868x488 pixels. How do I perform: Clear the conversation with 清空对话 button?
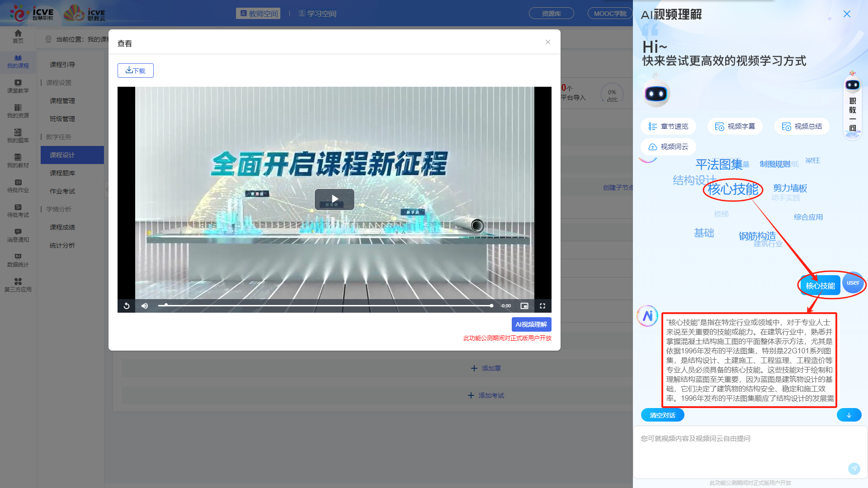pos(662,414)
